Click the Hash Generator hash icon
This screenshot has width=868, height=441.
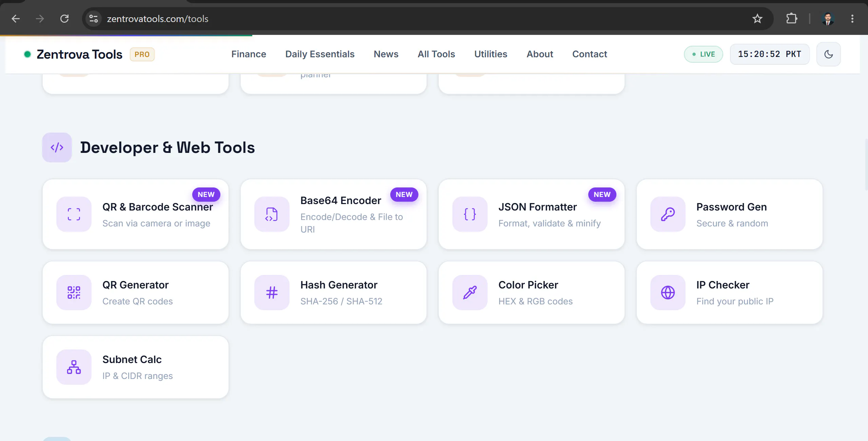(x=272, y=293)
